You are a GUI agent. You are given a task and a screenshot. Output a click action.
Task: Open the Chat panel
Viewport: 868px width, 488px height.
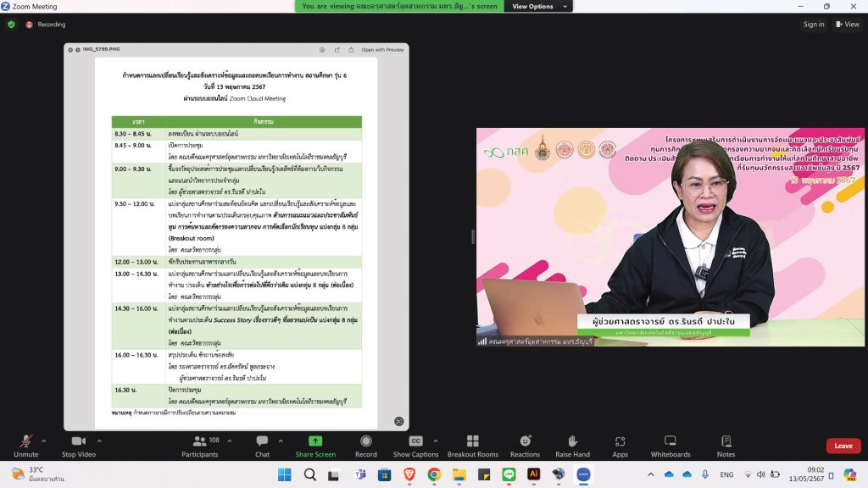pyautogui.click(x=263, y=446)
